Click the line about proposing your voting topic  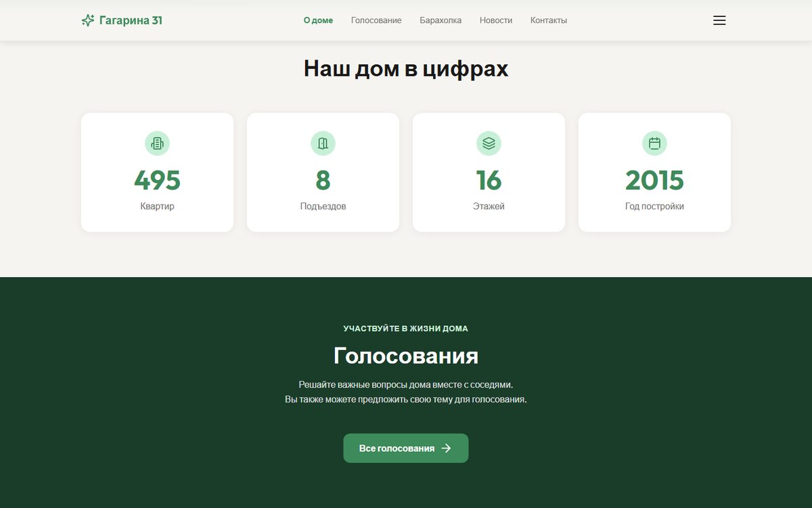coord(406,400)
